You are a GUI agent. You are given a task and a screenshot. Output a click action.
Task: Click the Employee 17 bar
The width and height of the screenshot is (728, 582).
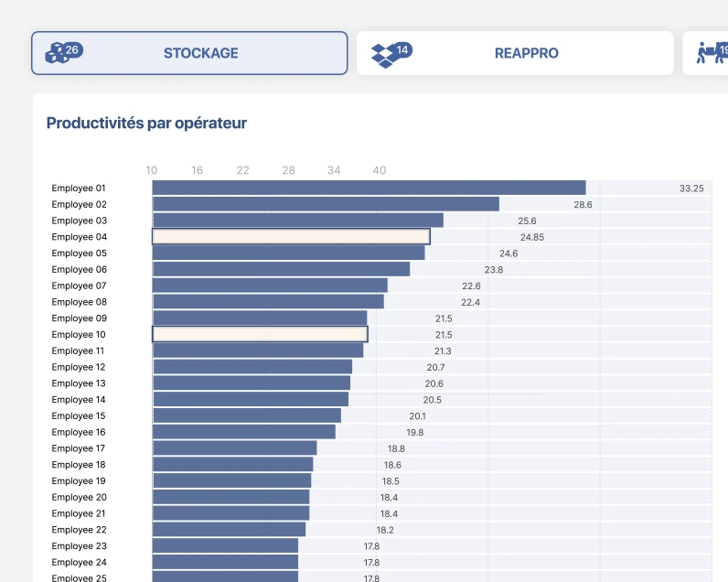(x=235, y=448)
